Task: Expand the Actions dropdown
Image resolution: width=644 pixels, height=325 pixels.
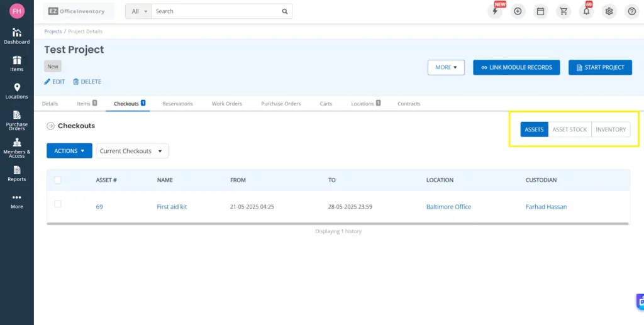Action: click(x=69, y=151)
